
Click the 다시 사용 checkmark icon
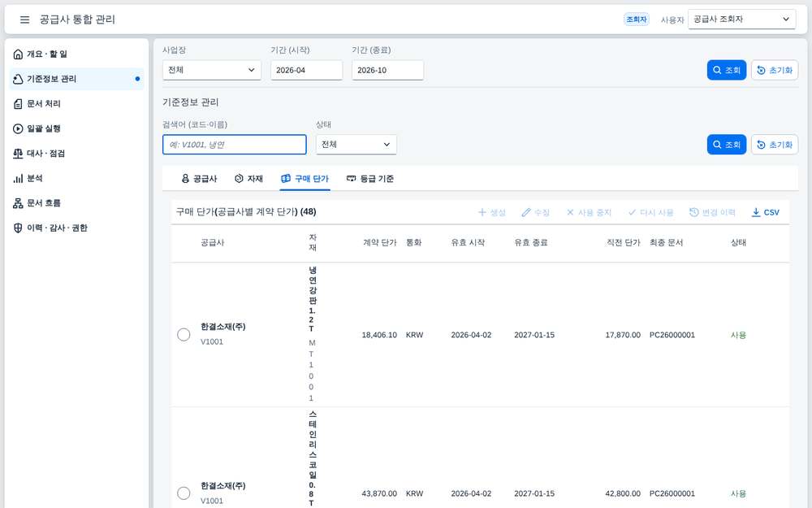tap(633, 212)
